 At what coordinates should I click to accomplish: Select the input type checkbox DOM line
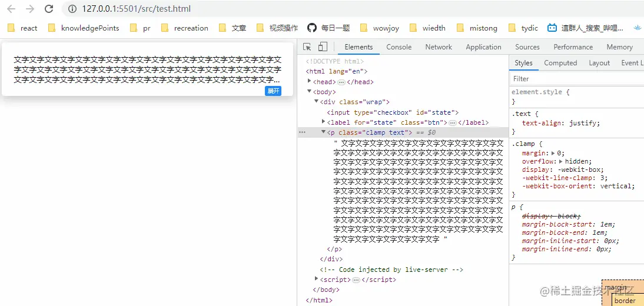[x=393, y=112]
